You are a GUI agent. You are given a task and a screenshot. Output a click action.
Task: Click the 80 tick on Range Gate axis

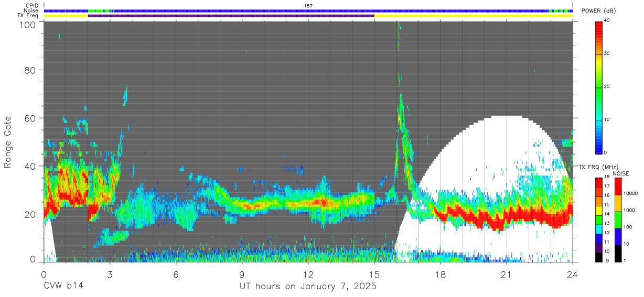pos(30,70)
